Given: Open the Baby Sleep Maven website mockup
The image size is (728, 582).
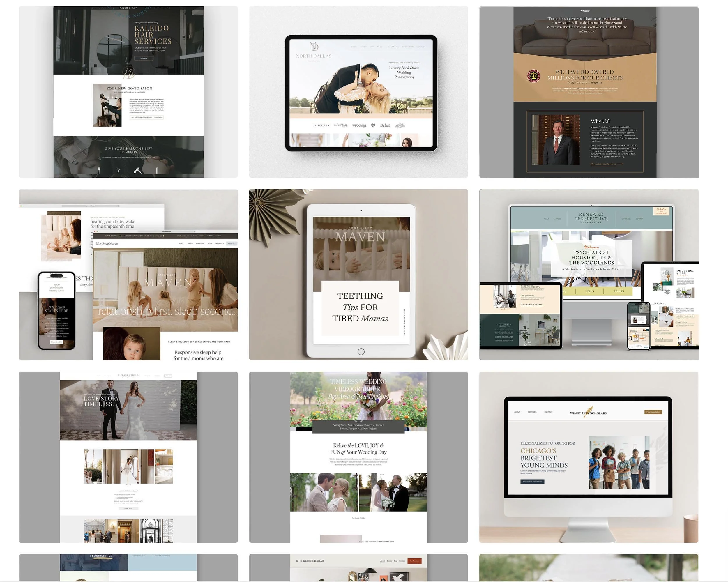Looking at the screenshot, I should pos(128,275).
